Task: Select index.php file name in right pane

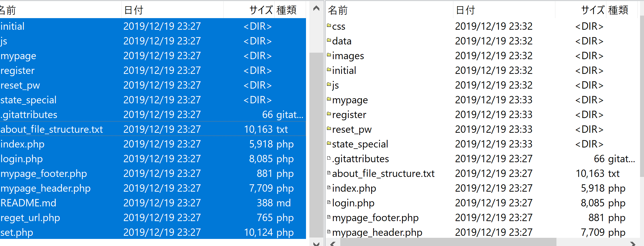Action: pyautogui.click(x=354, y=188)
